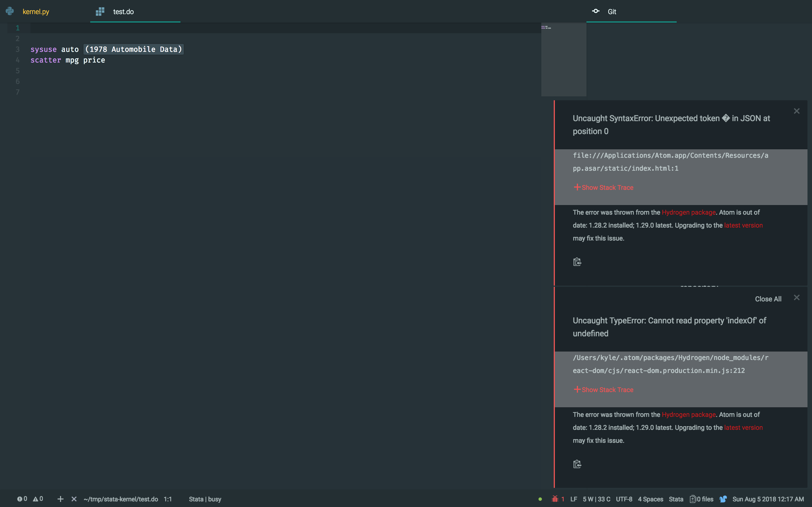Toggle the errors counter in status bar

pos(22,499)
